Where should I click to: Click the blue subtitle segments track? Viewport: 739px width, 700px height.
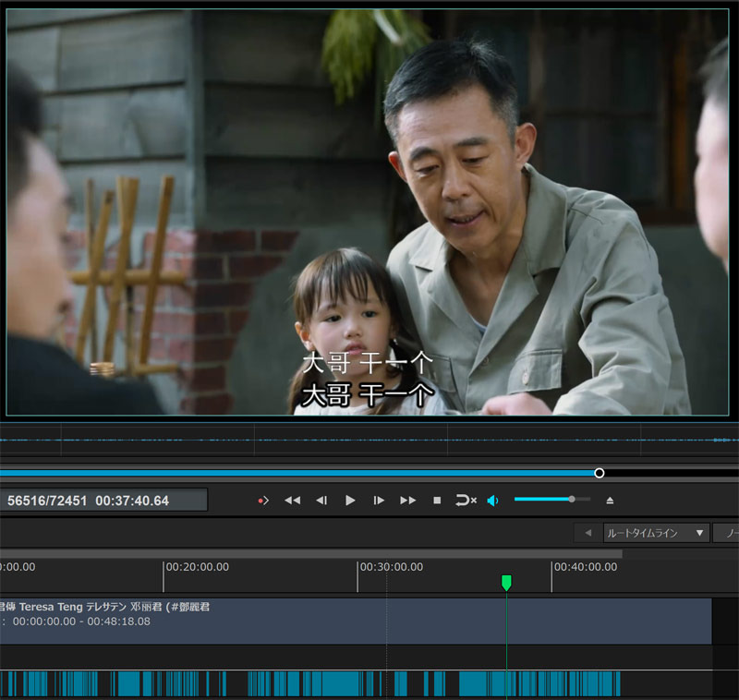tap(310, 684)
